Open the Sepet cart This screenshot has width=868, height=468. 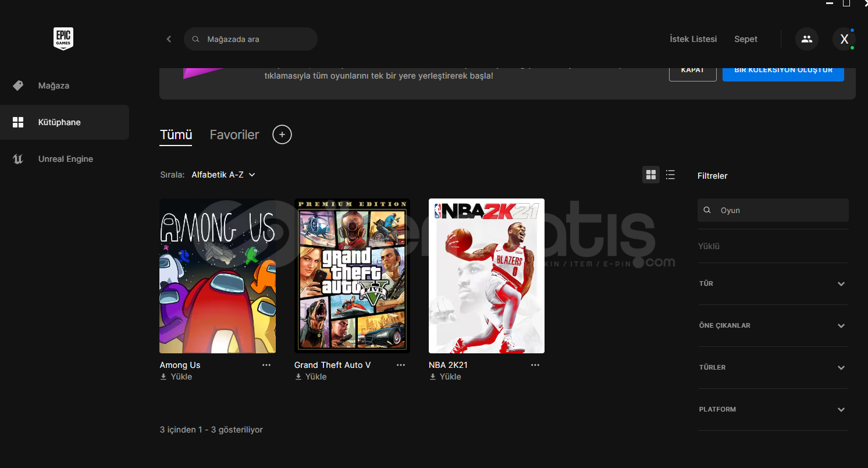(x=746, y=39)
